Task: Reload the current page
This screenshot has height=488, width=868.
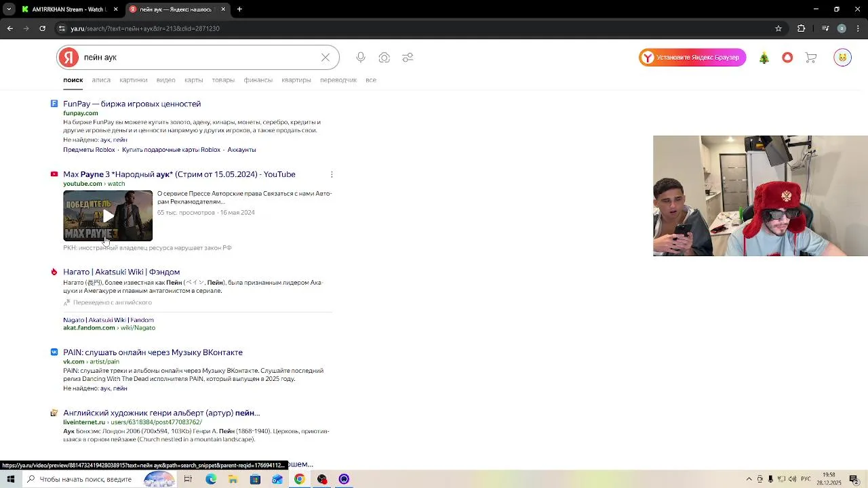Action: pyautogui.click(x=43, y=28)
